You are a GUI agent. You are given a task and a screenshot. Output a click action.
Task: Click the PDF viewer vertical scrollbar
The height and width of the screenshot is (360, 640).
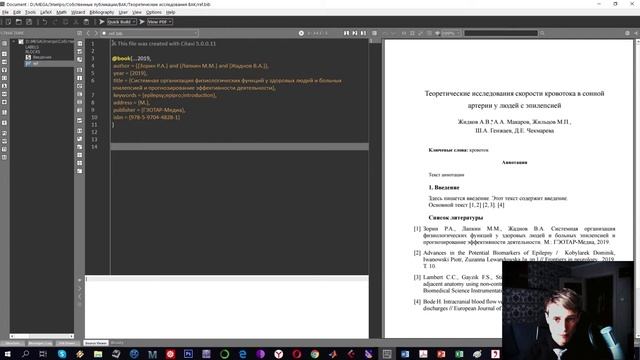click(637, 188)
